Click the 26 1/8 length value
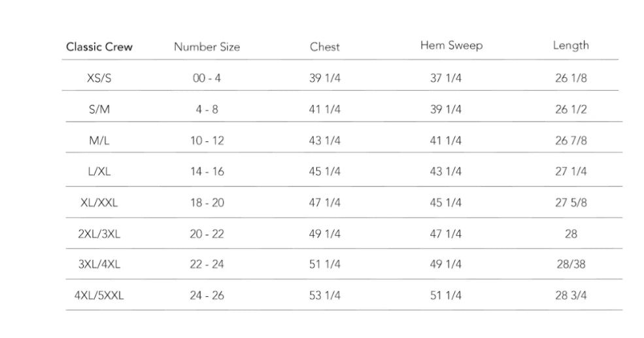Image resolution: width=644 pixels, height=338 pixels. click(571, 78)
